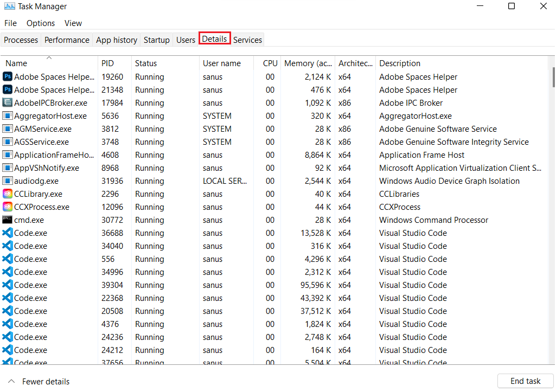Sort by the Status column header

point(165,63)
